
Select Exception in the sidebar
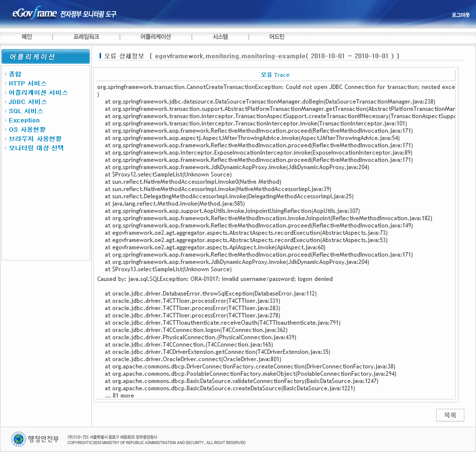point(24,120)
